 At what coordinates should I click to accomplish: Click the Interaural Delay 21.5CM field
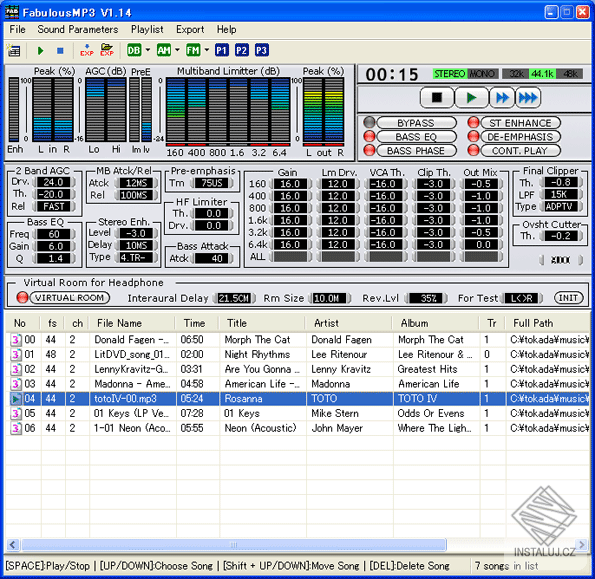[x=234, y=298]
